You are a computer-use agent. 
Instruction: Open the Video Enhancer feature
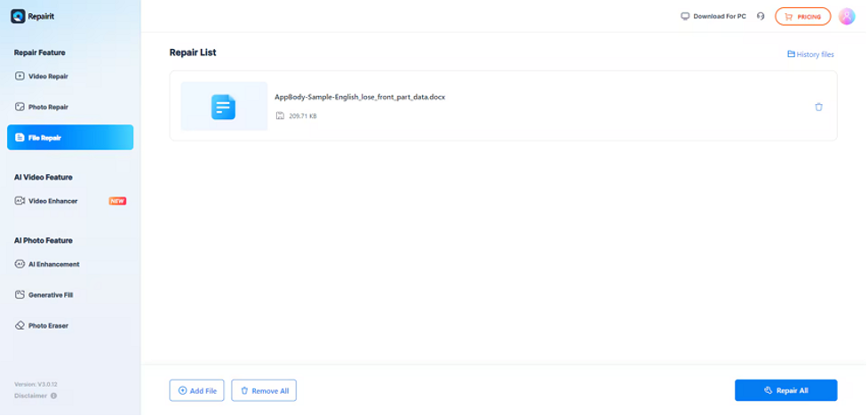tap(52, 201)
